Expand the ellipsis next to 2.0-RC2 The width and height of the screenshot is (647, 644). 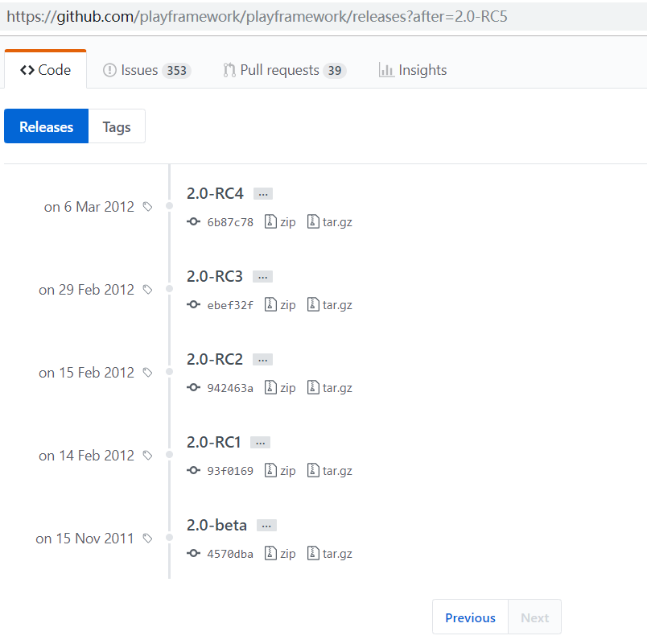click(x=263, y=360)
